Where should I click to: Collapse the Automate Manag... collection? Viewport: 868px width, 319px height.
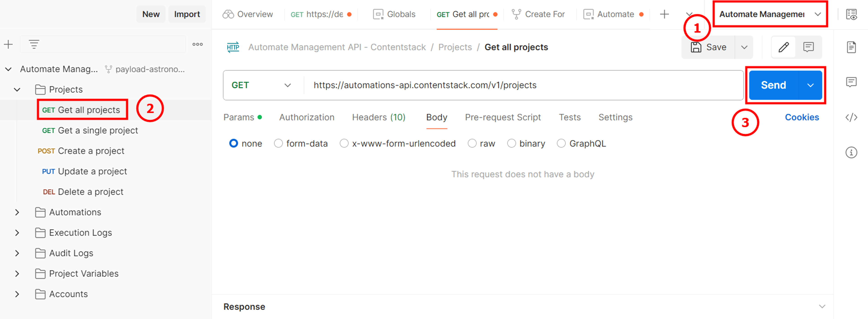point(8,69)
